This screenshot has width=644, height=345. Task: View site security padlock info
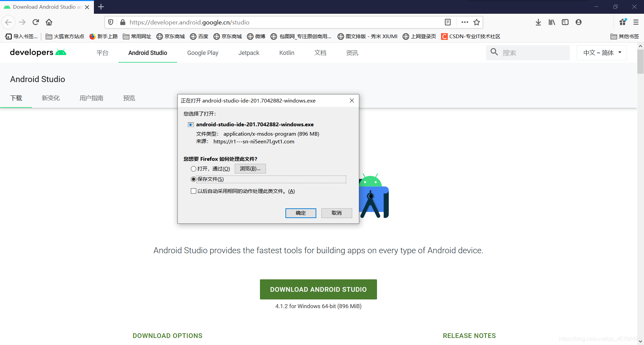tap(123, 22)
